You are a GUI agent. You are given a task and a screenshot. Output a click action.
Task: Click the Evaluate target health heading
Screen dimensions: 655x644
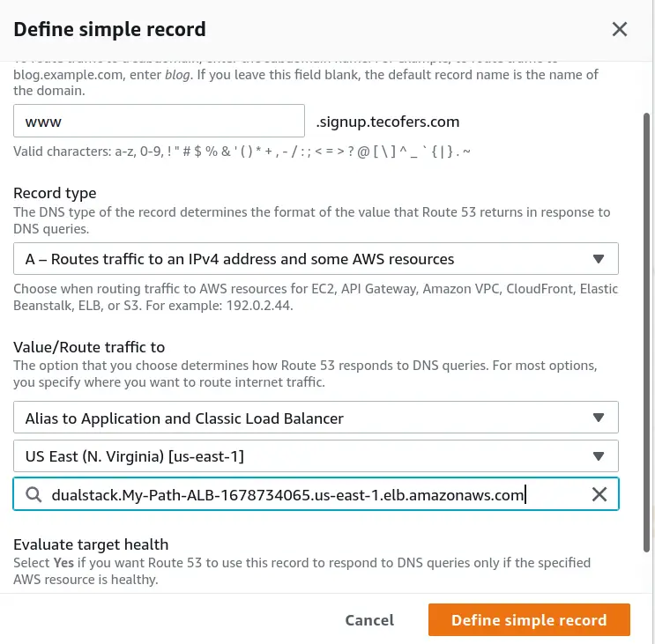[91, 544]
